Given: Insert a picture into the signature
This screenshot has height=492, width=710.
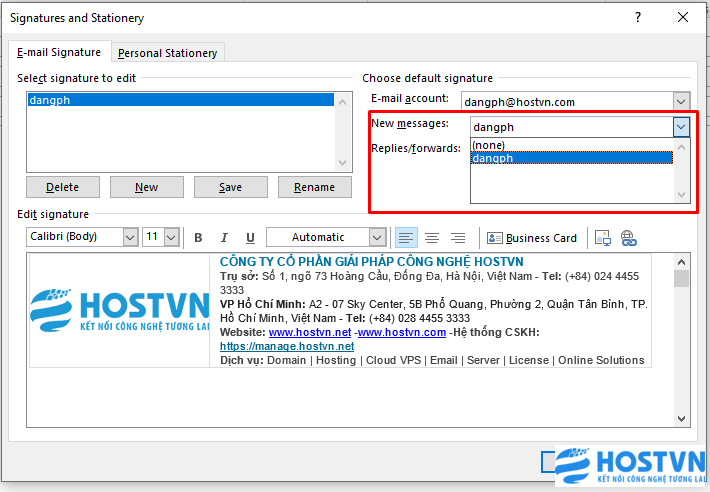Looking at the screenshot, I should pyautogui.click(x=603, y=238).
